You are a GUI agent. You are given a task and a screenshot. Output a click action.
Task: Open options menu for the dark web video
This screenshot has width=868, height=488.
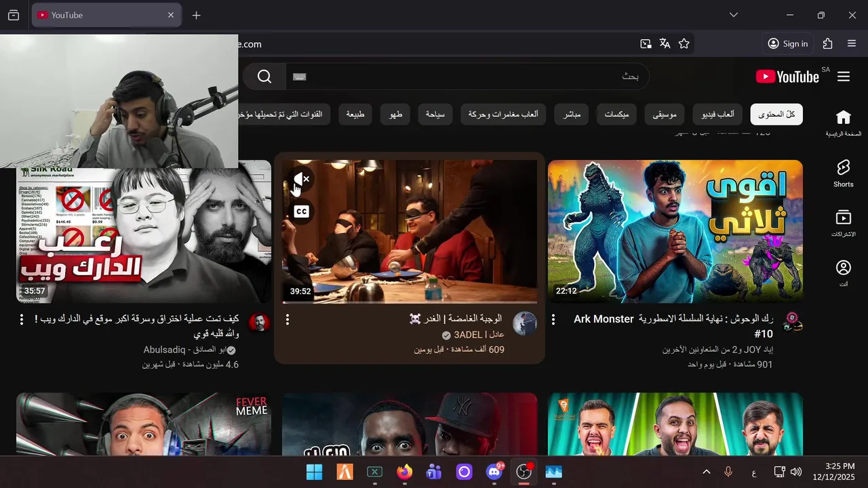click(22, 319)
